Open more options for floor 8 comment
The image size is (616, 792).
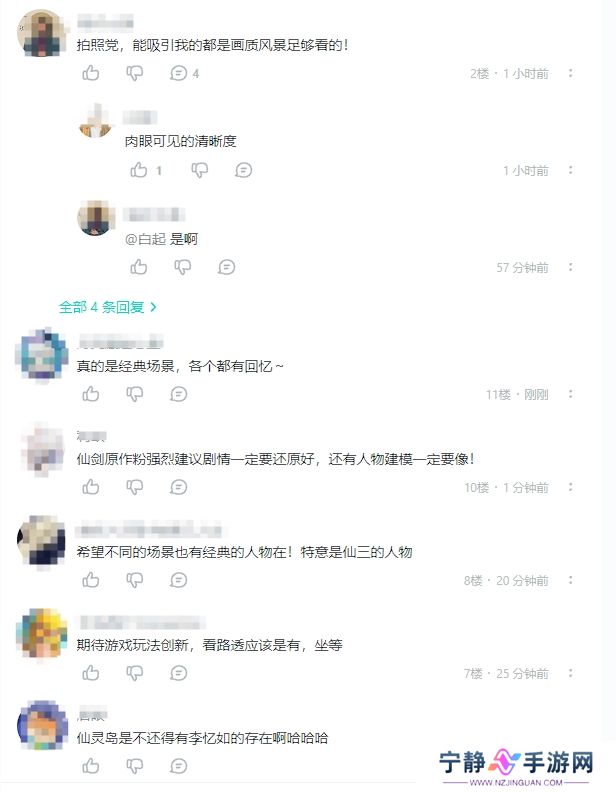(x=571, y=580)
